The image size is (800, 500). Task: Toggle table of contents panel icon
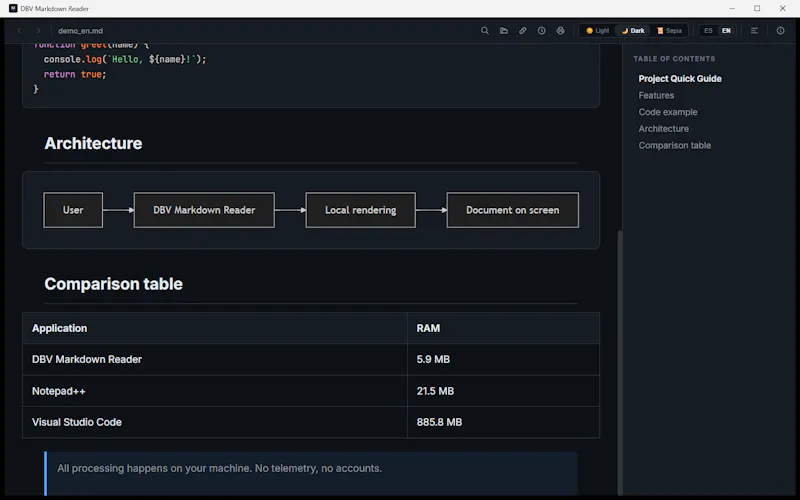point(754,31)
